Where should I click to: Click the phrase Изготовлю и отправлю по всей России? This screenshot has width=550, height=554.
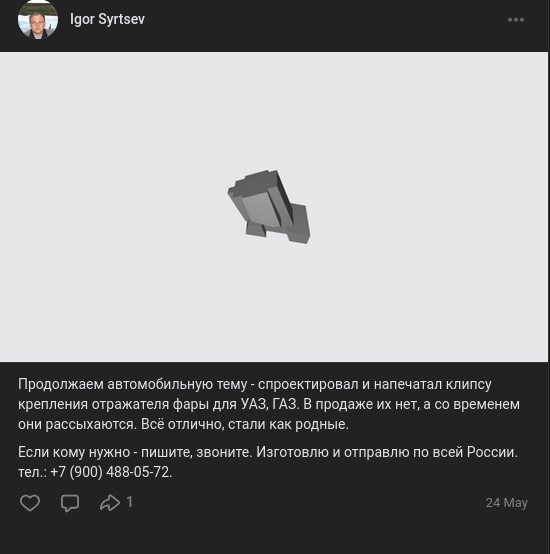click(x=387, y=452)
